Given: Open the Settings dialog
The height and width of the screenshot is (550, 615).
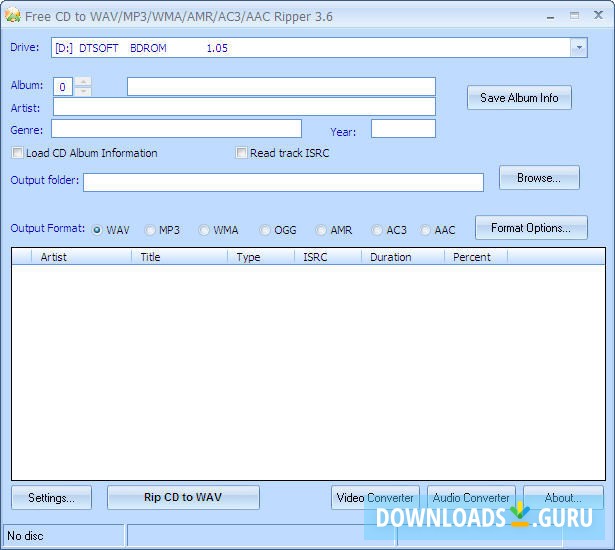Looking at the screenshot, I should tap(51, 498).
